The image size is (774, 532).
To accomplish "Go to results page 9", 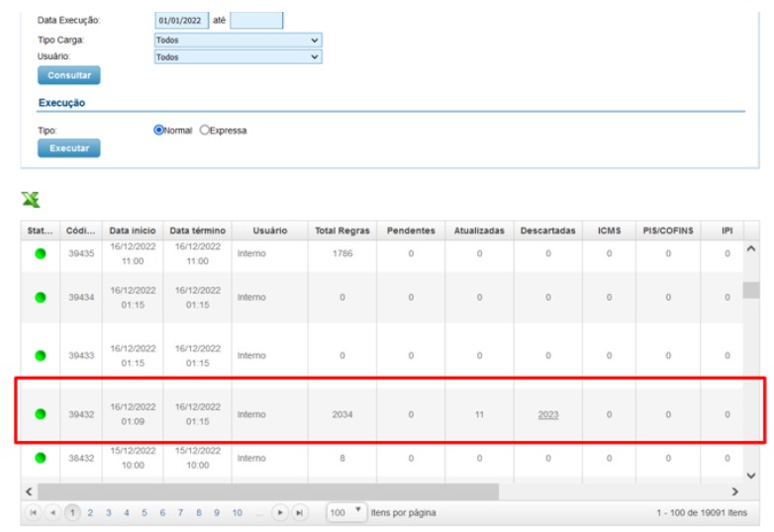I will pyautogui.click(x=217, y=513).
